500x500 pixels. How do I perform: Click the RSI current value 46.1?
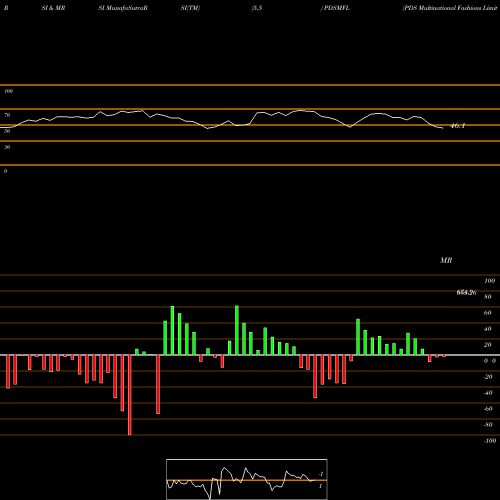(x=457, y=126)
